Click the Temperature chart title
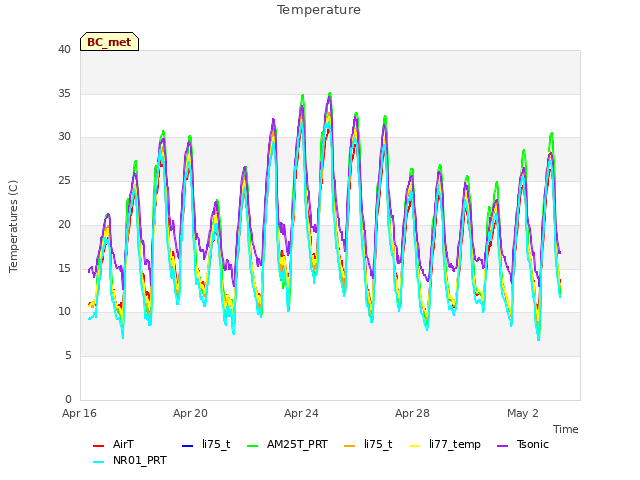640x480 pixels. tap(319, 10)
